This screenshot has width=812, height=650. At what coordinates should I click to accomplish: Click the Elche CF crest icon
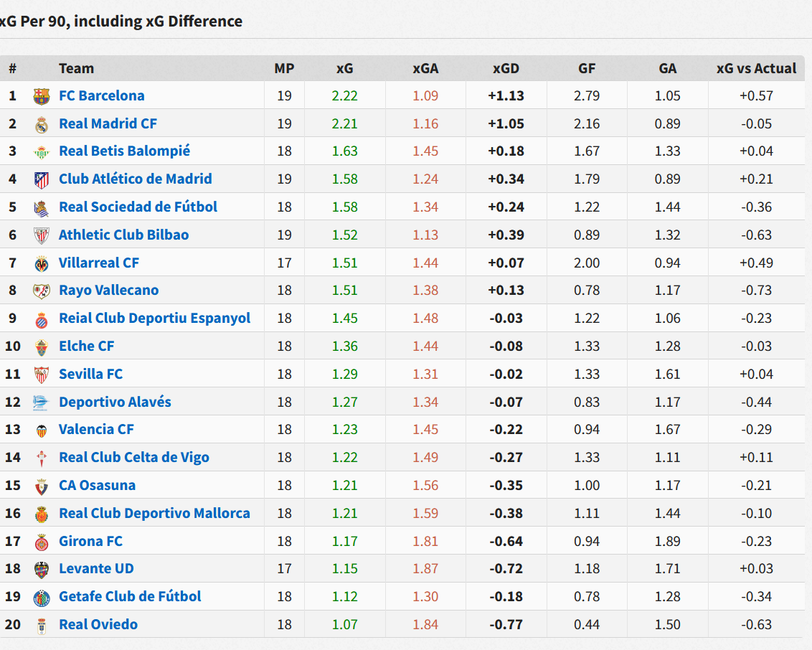[42, 347]
